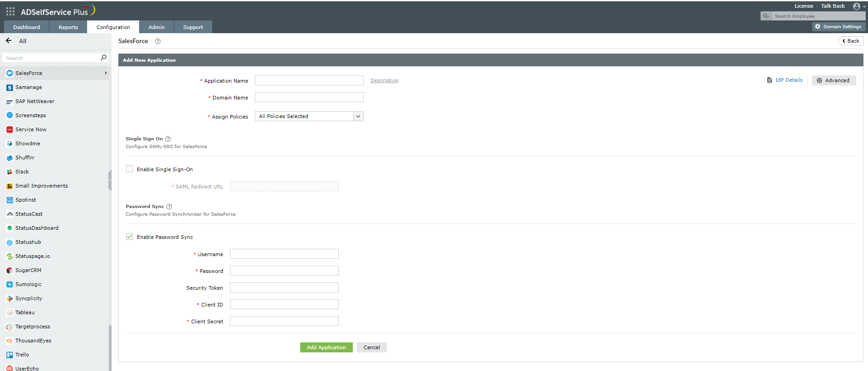
Task: Uncheck the Enable Password Sync checkbox
Action: tap(130, 237)
